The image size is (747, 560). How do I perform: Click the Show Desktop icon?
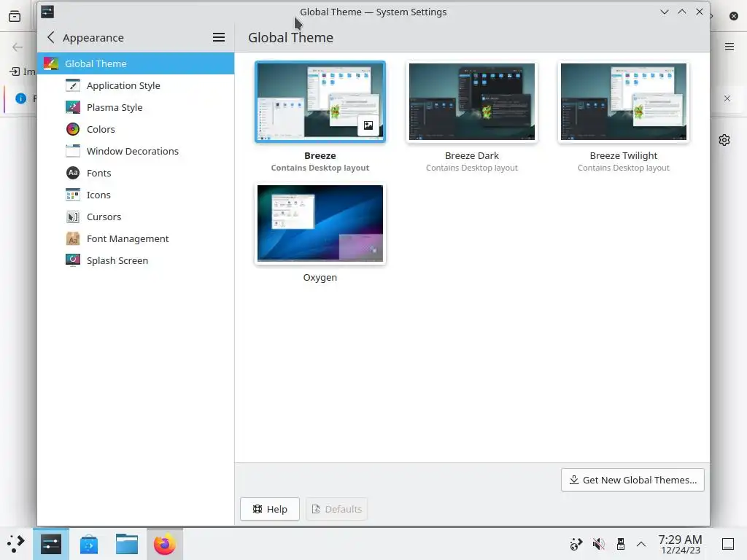[x=728, y=544]
